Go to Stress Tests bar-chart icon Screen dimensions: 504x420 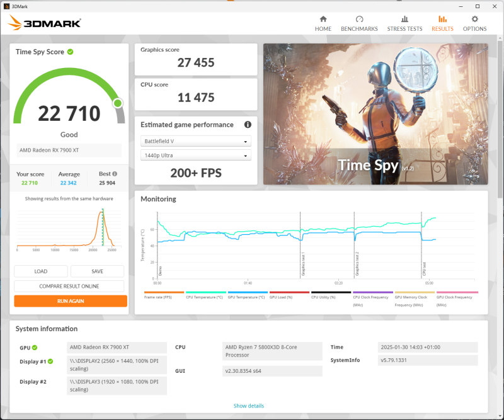pos(404,19)
